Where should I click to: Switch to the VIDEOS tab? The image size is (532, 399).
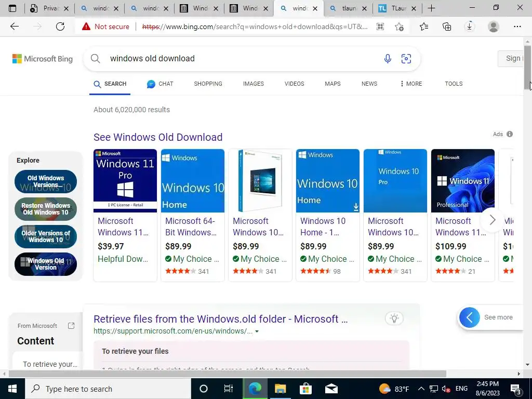click(294, 84)
